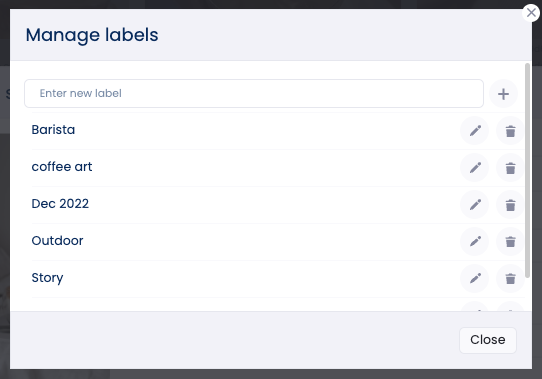The height and width of the screenshot is (379, 542).
Task: Edit the Dec 2022 label
Action: point(475,205)
